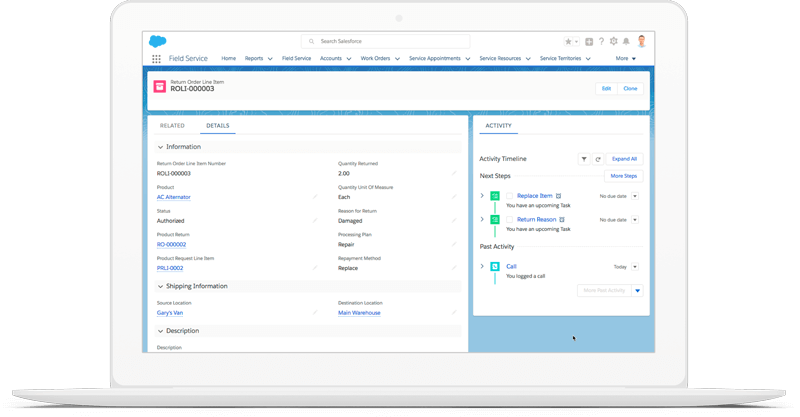Open the user profile avatar
Image resolution: width=800 pixels, height=417 pixels.
click(x=642, y=41)
